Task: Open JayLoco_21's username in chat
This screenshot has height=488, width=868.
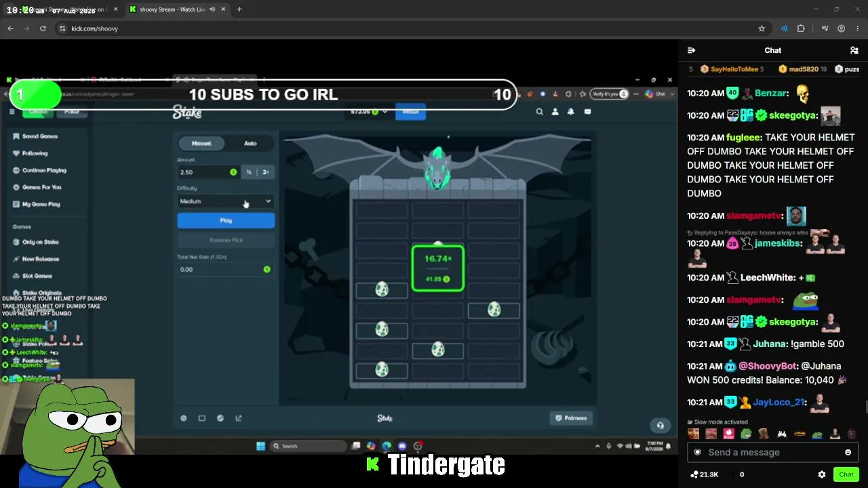Action: 778,403
